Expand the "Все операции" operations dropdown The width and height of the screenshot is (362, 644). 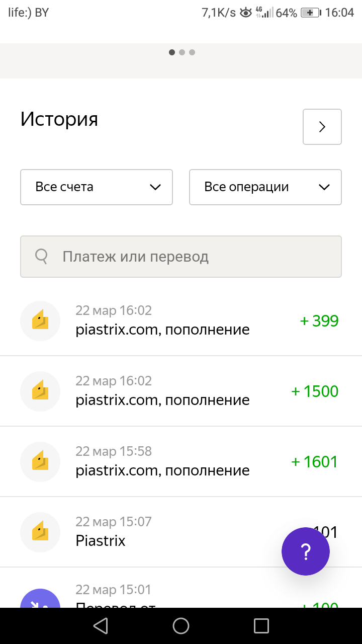click(x=265, y=187)
